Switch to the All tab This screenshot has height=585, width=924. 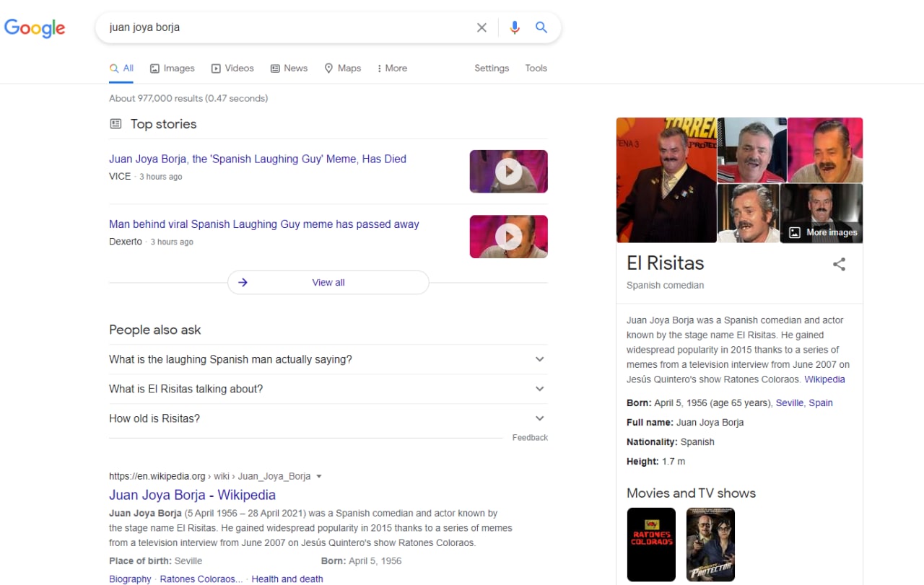pyautogui.click(x=121, y=69)
